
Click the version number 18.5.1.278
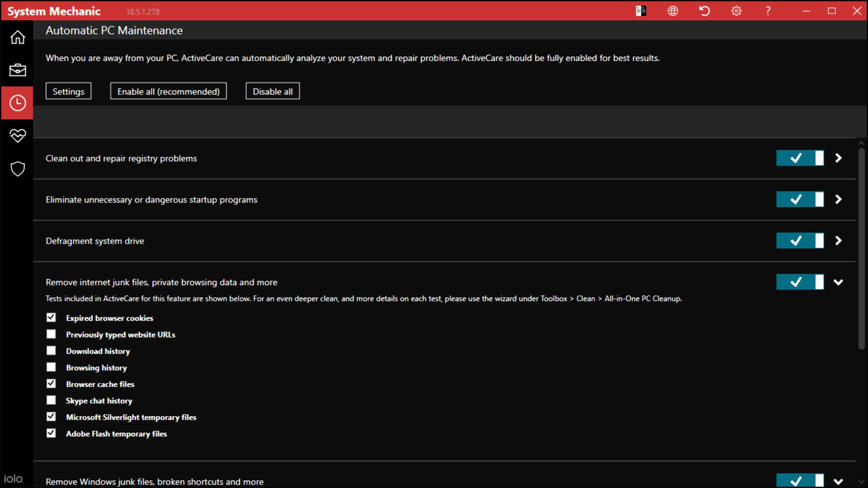(x=143, y=12)
